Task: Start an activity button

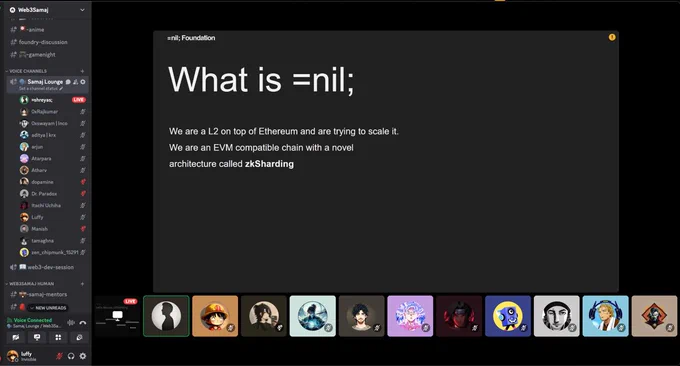Action: [x=58, y=337]
